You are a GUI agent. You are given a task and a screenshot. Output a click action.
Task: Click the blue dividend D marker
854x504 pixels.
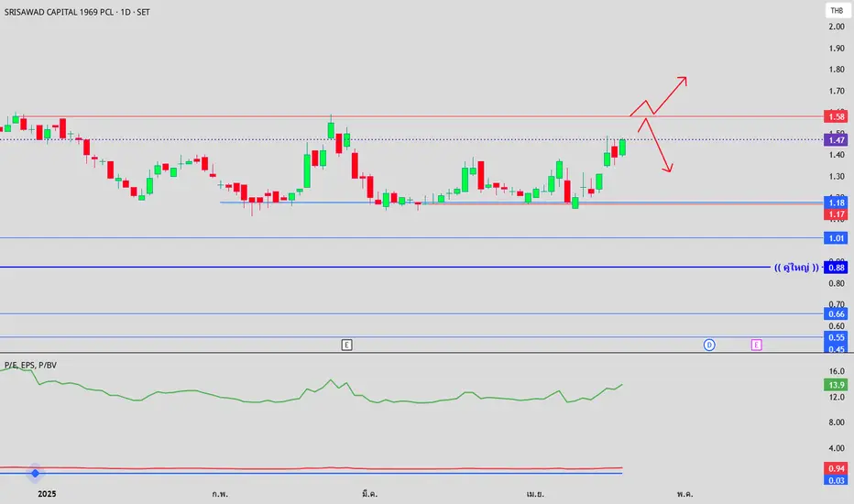coord(709,345)
